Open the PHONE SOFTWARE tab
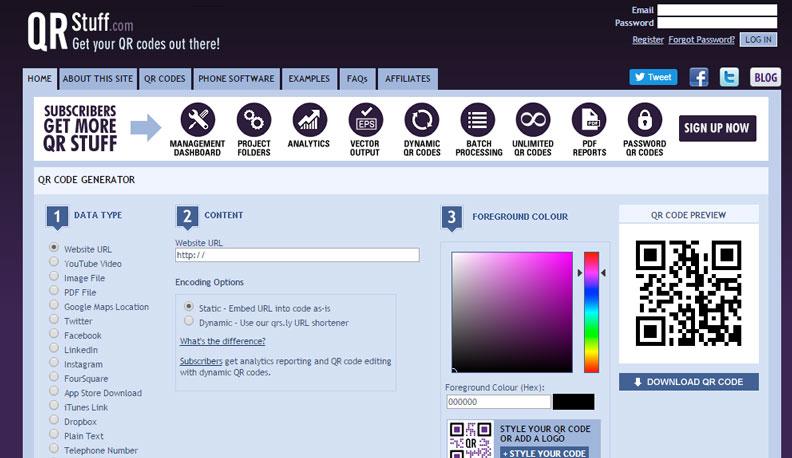792x458 pixels. point(236,79)
